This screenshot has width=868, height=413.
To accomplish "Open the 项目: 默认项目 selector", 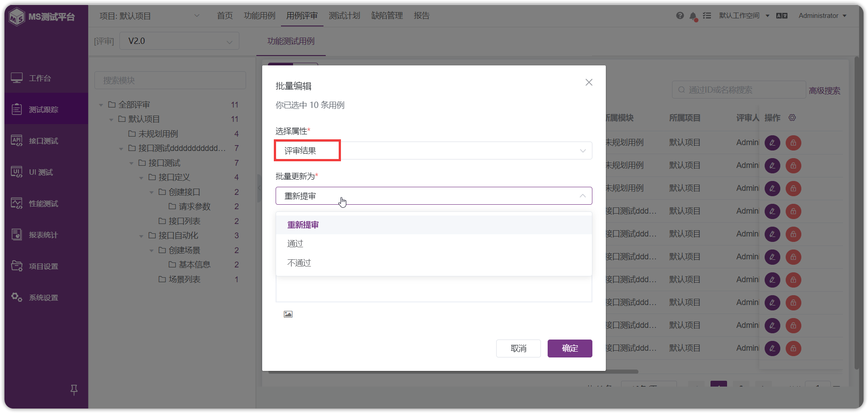I will pyautogui.click(x=149, y=16).
